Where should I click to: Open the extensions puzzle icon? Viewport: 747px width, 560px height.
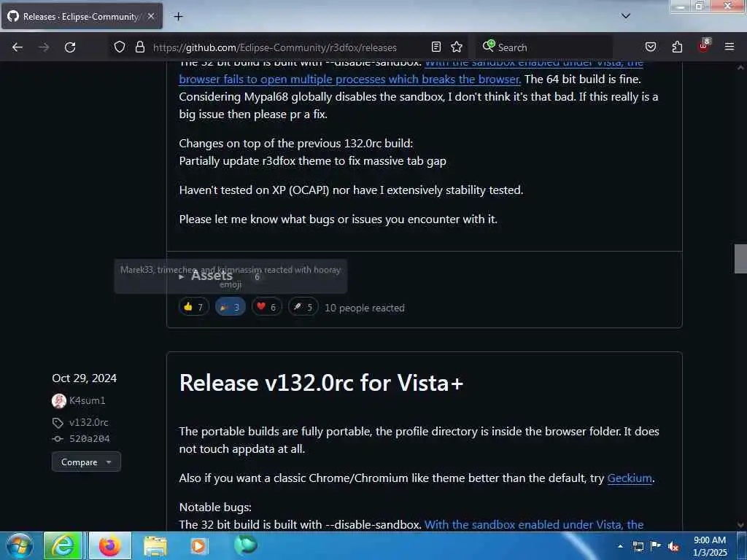tap(677, 47)
